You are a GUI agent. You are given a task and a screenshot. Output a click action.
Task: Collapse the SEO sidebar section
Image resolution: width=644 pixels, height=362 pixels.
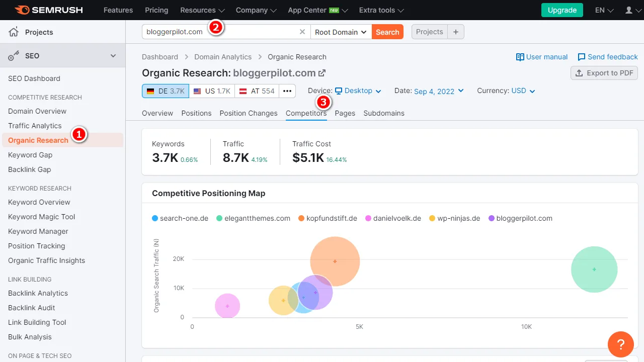[113, 56]
